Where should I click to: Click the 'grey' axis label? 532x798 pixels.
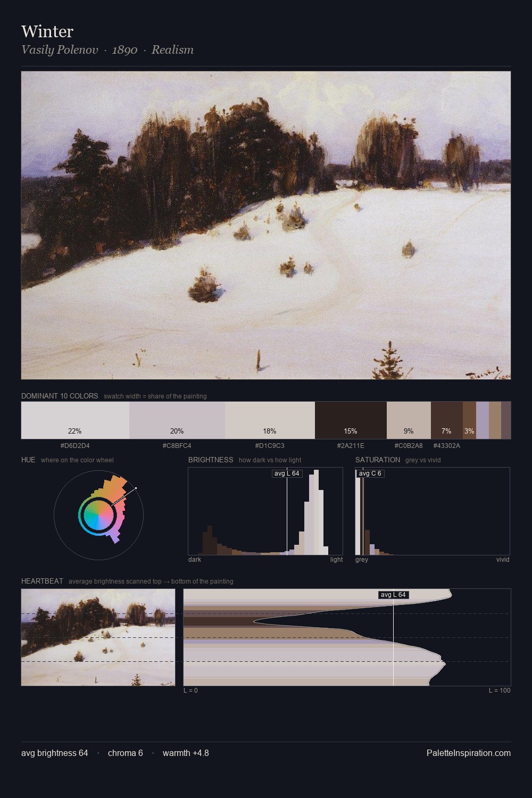pyautogui.click(x=362, y=560)
